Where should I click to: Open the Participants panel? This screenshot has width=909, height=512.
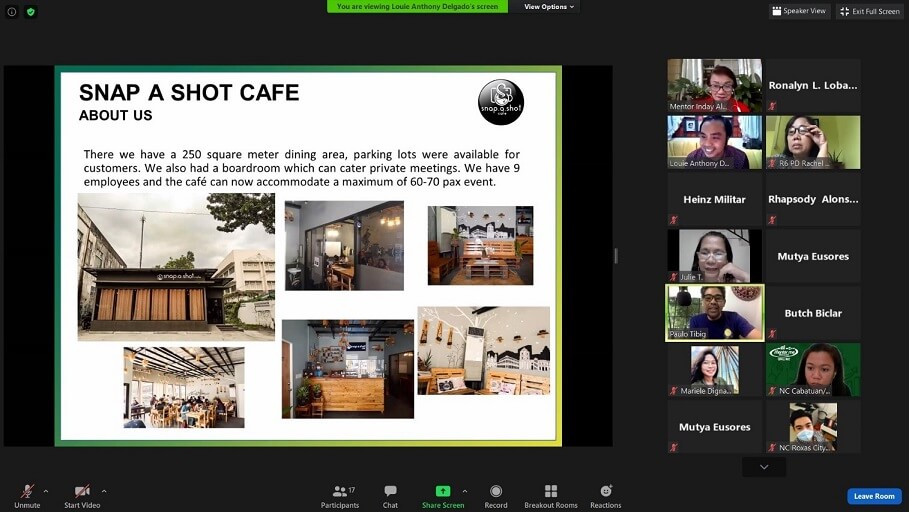click(340, 496)
